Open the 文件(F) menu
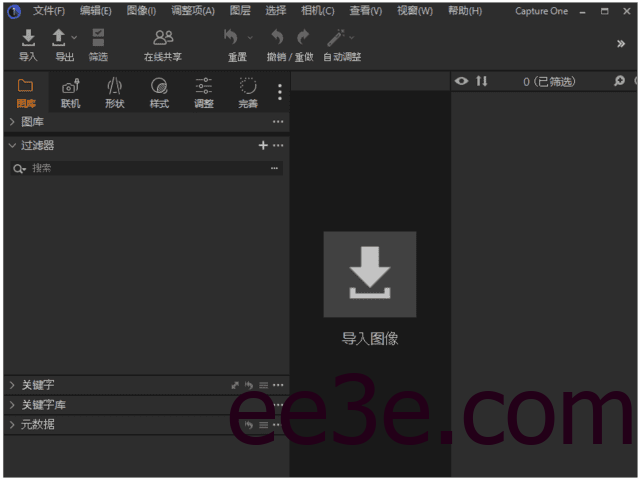 click(x=49, y=11)
